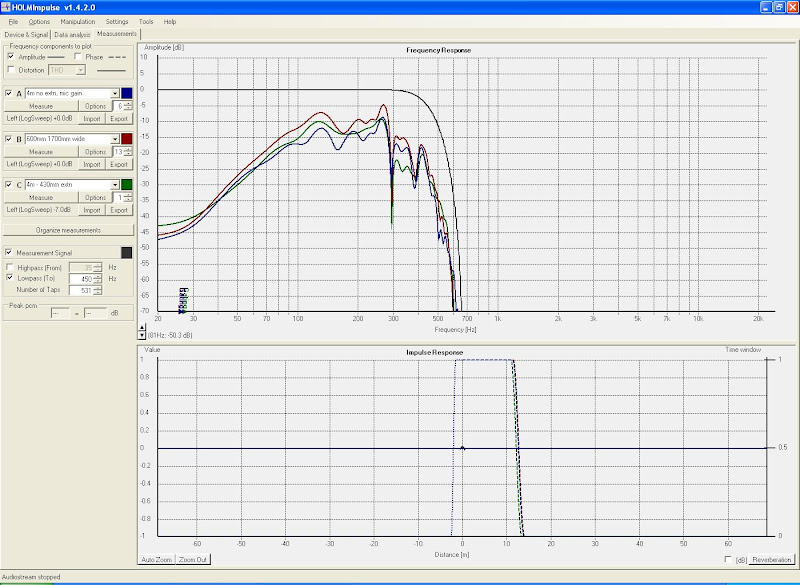Import data into measurement B

[92, 164]
